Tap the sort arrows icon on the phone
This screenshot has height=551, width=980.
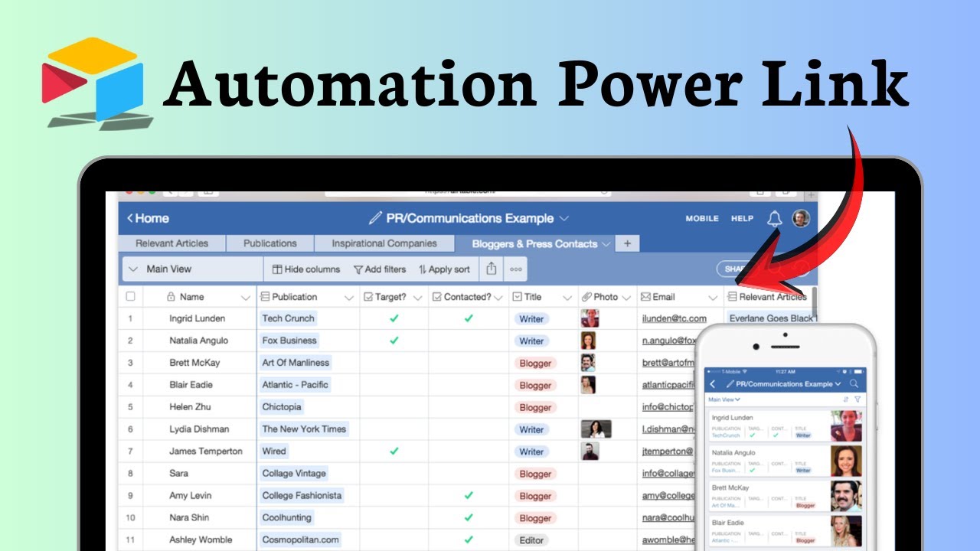pos(845,399)
